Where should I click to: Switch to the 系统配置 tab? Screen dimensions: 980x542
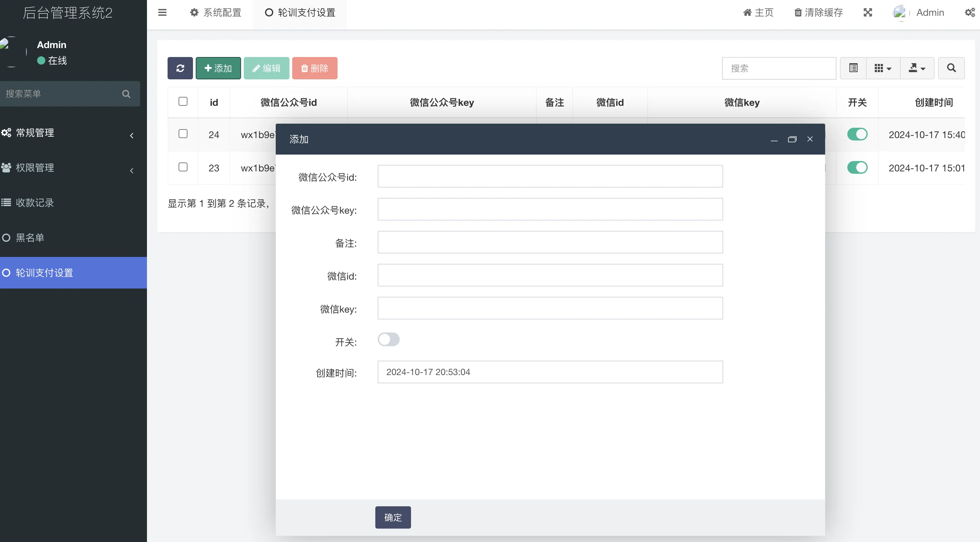(216, 13)
